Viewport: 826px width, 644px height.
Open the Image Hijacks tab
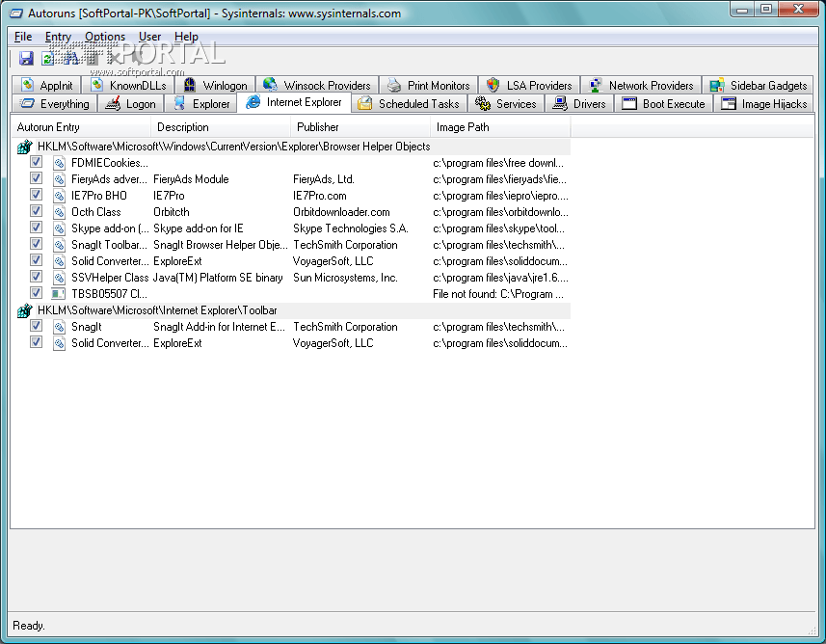[x=764, y=104]
